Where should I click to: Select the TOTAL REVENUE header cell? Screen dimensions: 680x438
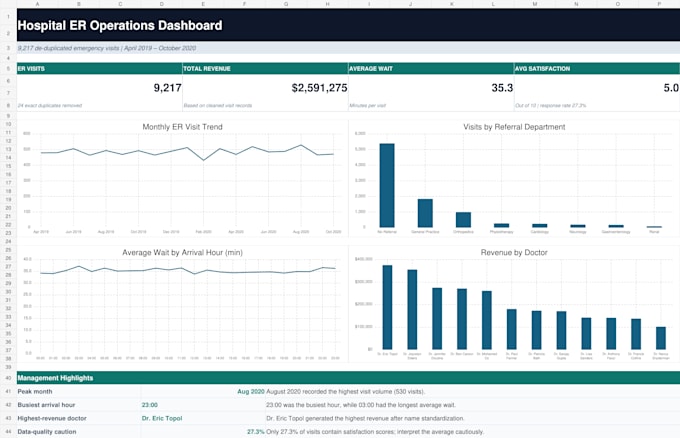pyautogui.click(x=265, y=69)
